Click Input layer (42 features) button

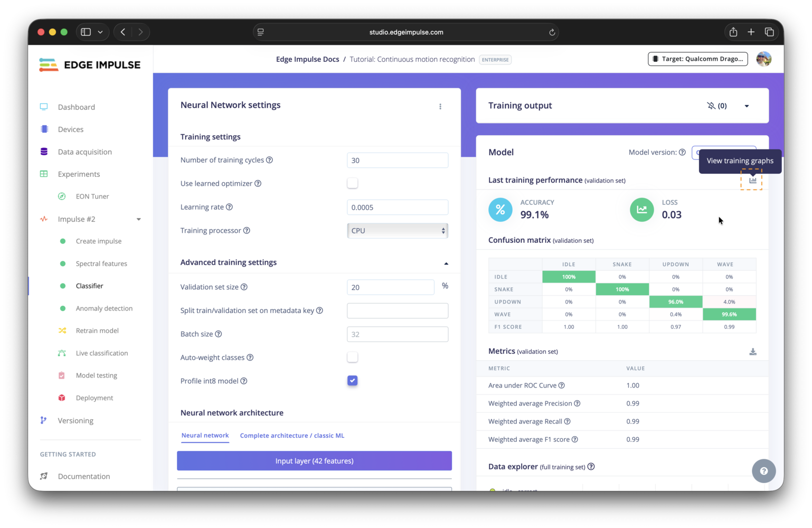pyautogui.click(x=314, y=461)
